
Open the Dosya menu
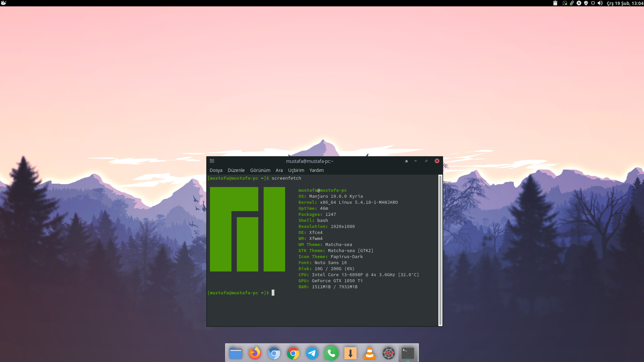[x=216, y=170]
